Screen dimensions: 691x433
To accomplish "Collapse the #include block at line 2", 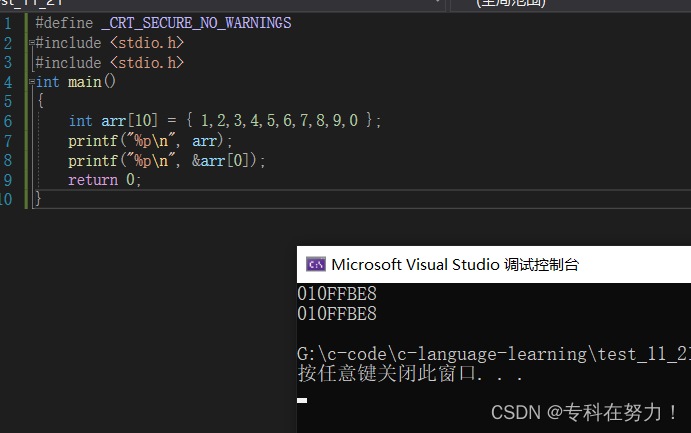I will click(x=32, y=43).
